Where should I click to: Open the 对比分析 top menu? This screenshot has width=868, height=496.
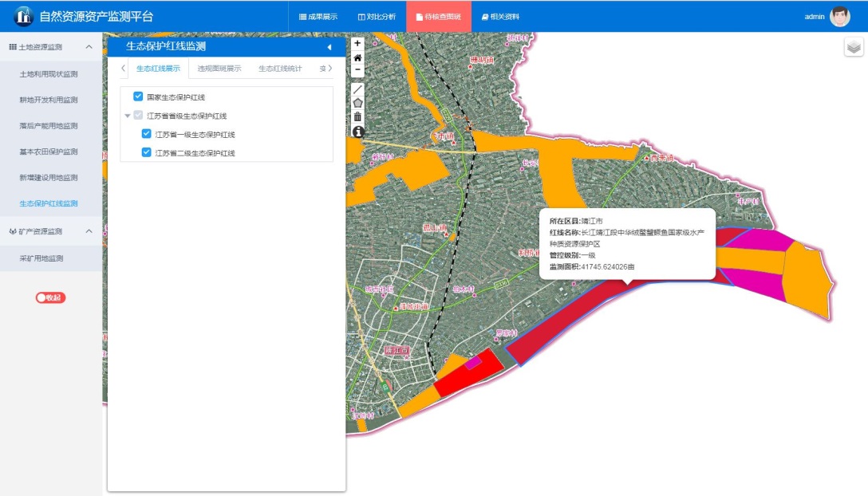[377, 17]
